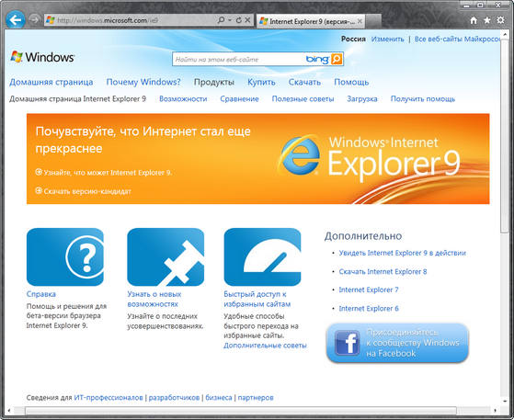Screen dimensions: 514x420
Task: Open the Home page icon
Action: (474, 20)
